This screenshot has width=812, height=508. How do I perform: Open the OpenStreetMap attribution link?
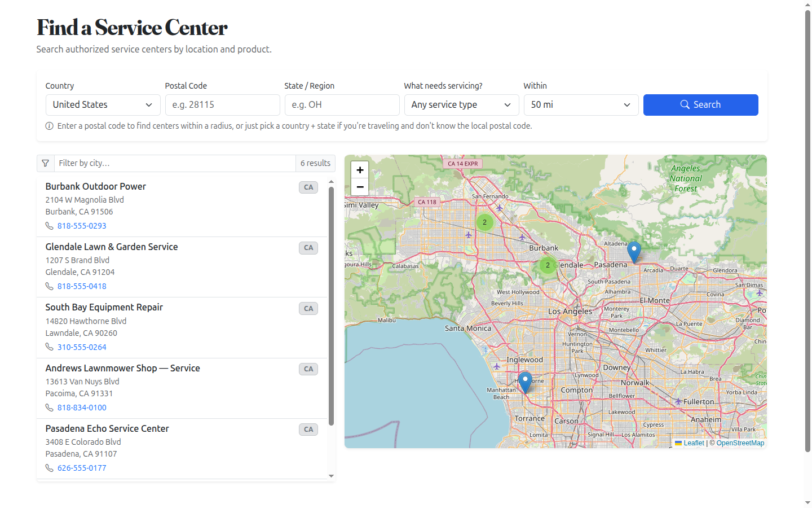pyautogui.click(x=740, y=443)
